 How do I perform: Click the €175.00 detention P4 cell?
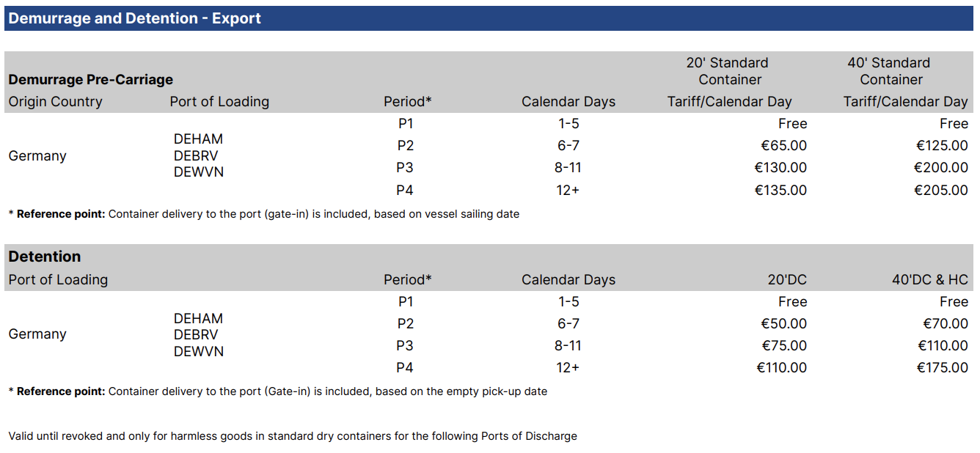(943, 367)
